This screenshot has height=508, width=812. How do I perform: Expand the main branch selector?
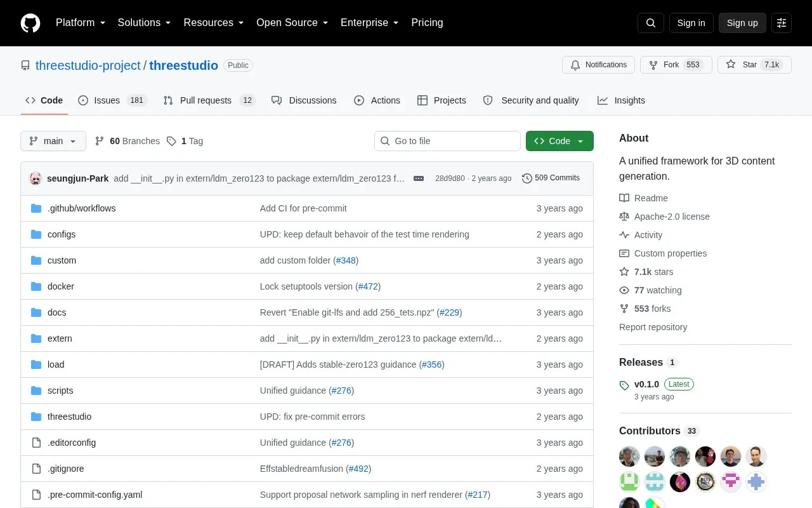point(53,141)
